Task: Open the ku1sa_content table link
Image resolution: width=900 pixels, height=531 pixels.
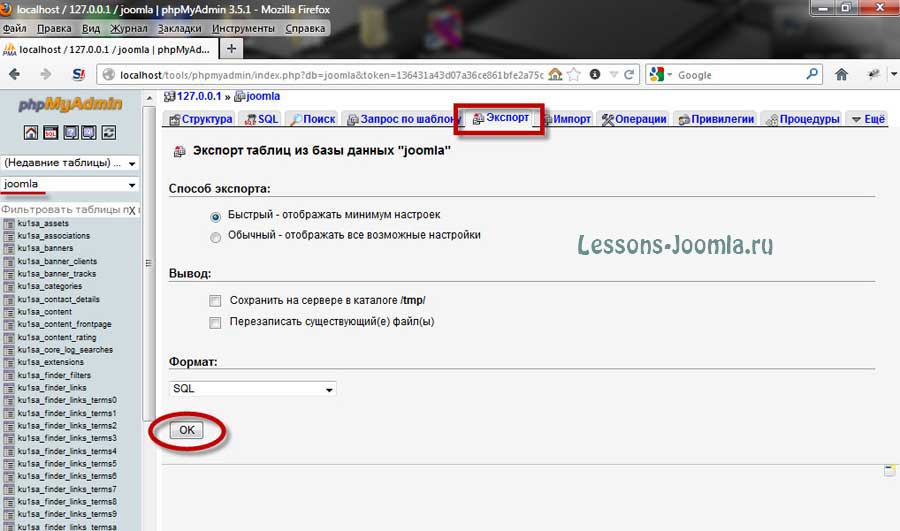Action: 44,312
